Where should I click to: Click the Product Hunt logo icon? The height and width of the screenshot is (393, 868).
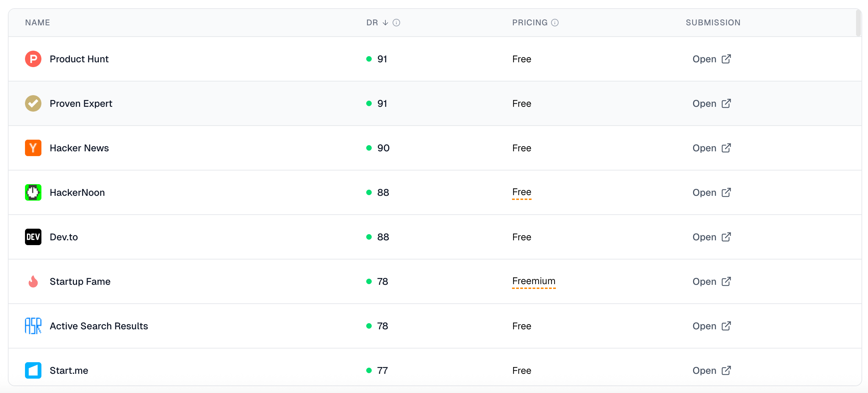[33, 59]
